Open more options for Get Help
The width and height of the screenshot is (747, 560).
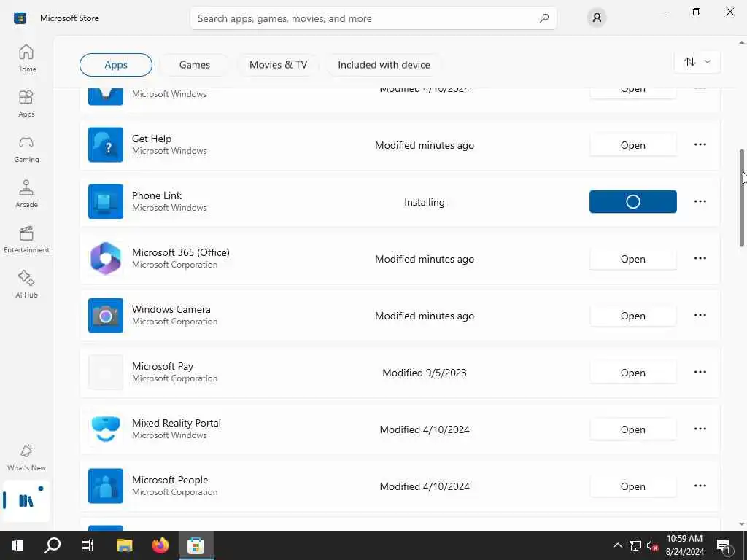(700, 145)
